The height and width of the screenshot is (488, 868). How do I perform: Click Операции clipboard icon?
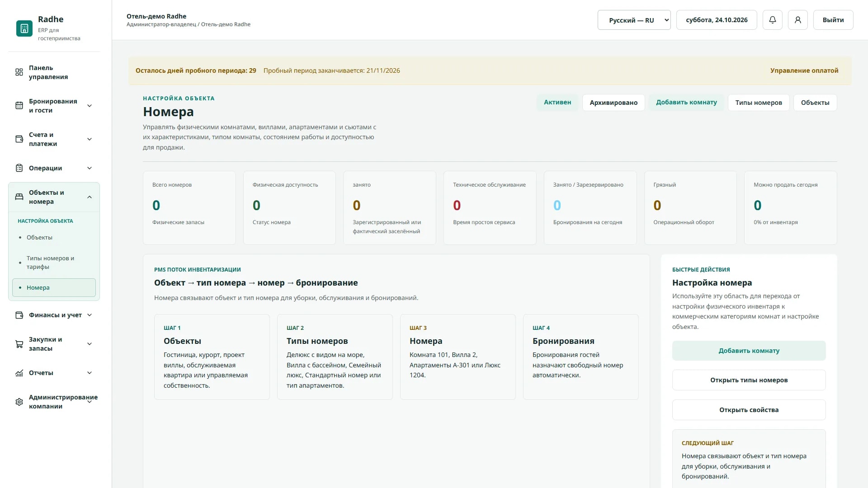click(x=19, y=168)
